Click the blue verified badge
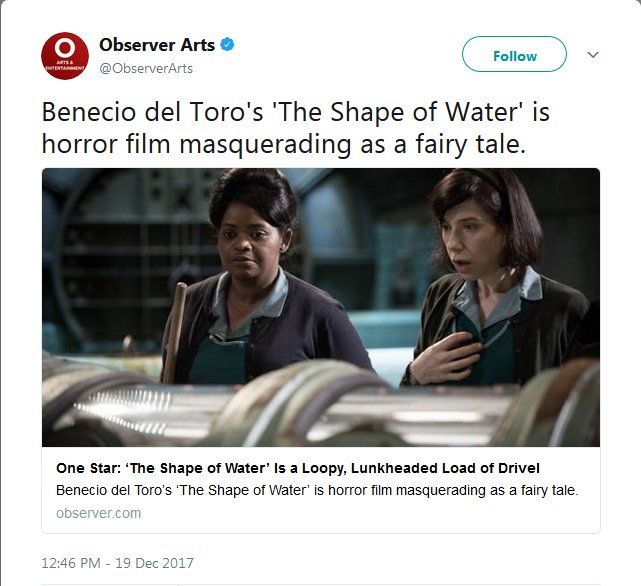 (228, 45)
